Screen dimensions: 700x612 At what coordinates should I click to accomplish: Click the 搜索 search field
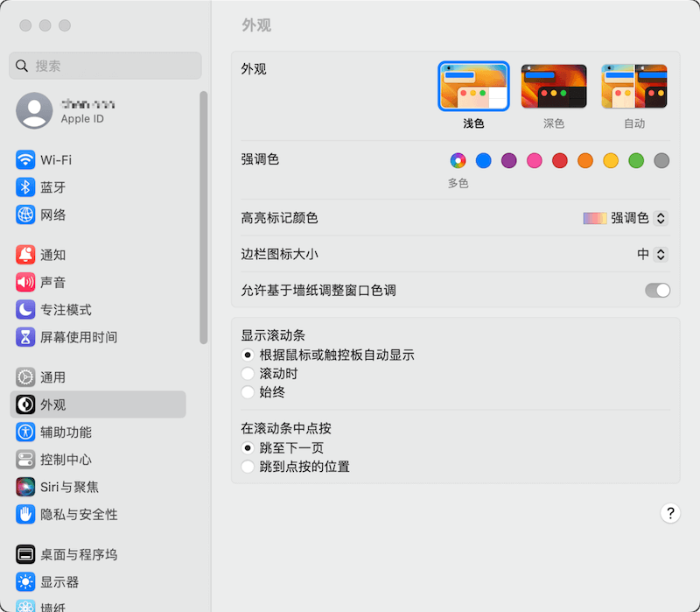(x=105, y=66)
